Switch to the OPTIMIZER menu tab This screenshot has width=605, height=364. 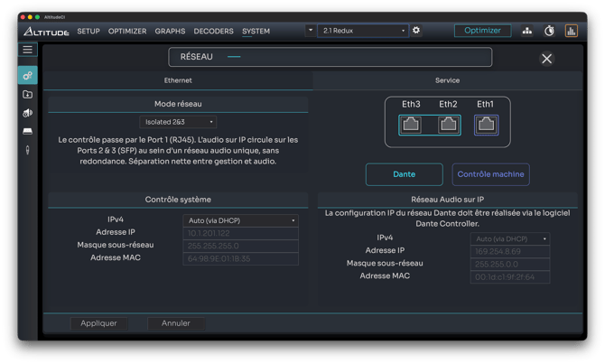coord(127,32)
